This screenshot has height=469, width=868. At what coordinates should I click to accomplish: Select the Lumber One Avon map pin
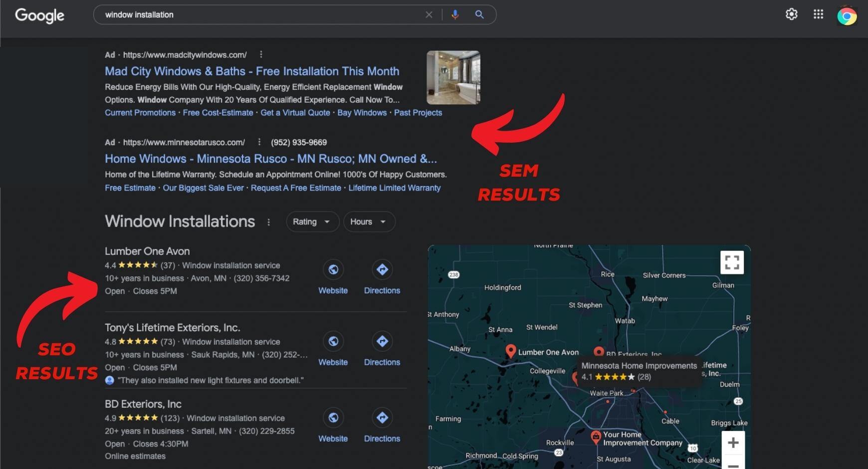pyautogui.click(x=510, y=351)
